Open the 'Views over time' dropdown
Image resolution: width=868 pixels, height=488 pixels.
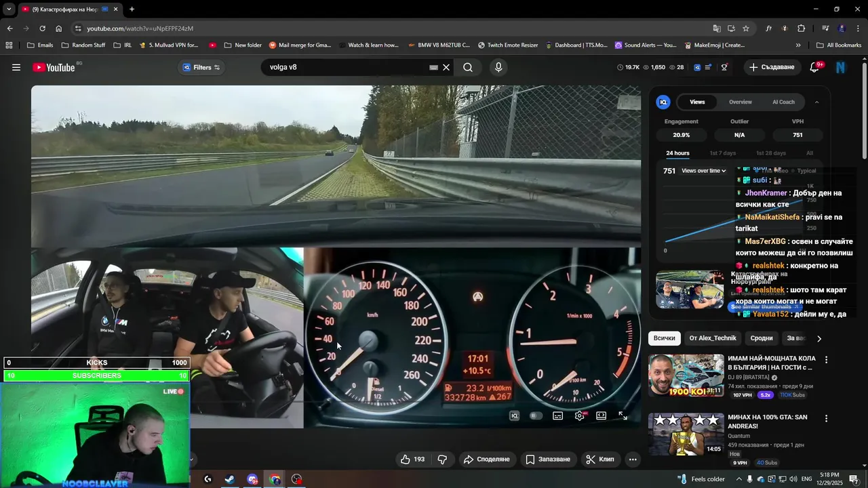tap(704, 171)
